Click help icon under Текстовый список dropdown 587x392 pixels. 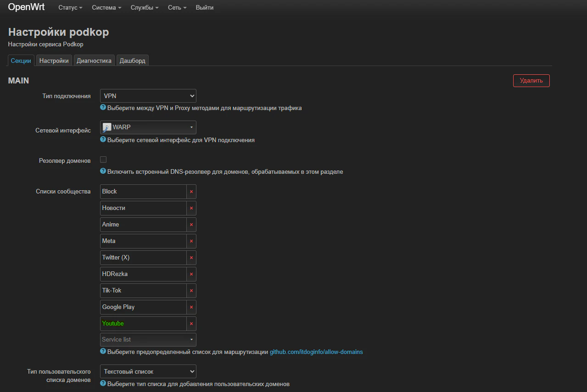103,383
